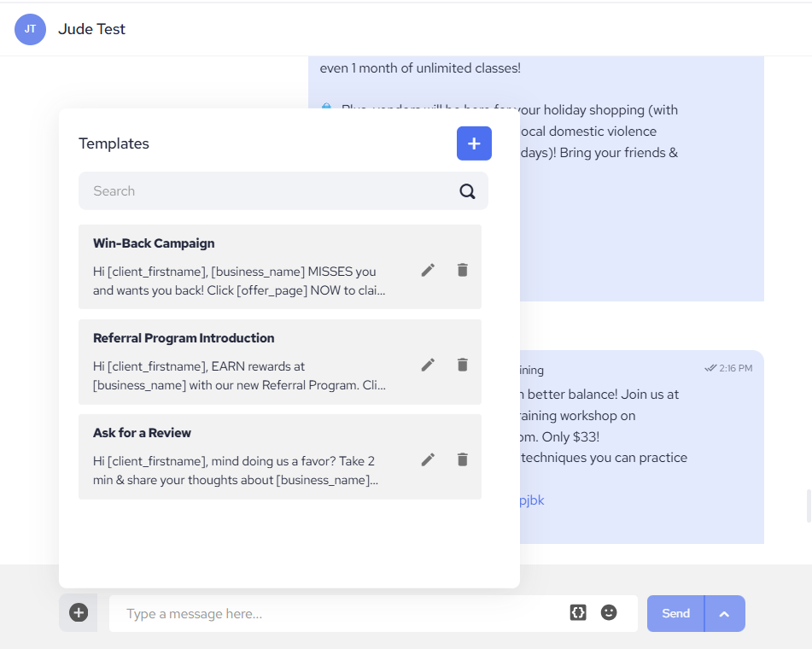Open the merge fields curly-brace icon
This screenshot has height=649, width=812.
click(x=578, y=612)
